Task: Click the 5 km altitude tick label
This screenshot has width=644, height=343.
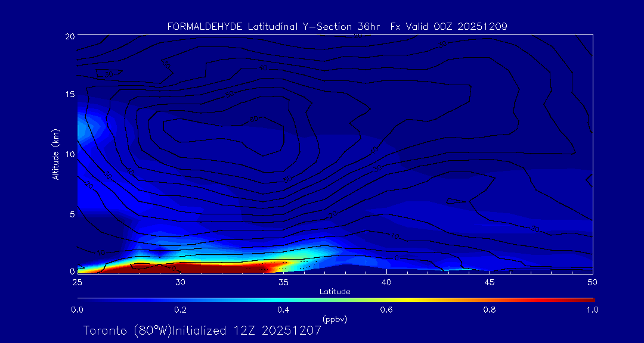Action: 71,213
